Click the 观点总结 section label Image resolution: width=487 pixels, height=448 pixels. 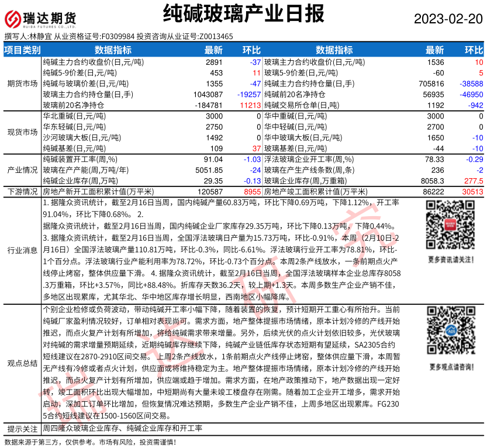pos(22,363)
